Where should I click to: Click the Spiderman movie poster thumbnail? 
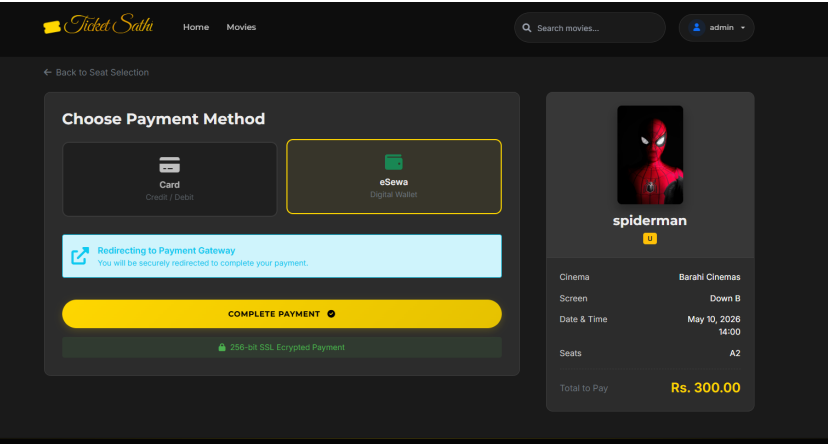pyautogui.click(x=650, y=155)
